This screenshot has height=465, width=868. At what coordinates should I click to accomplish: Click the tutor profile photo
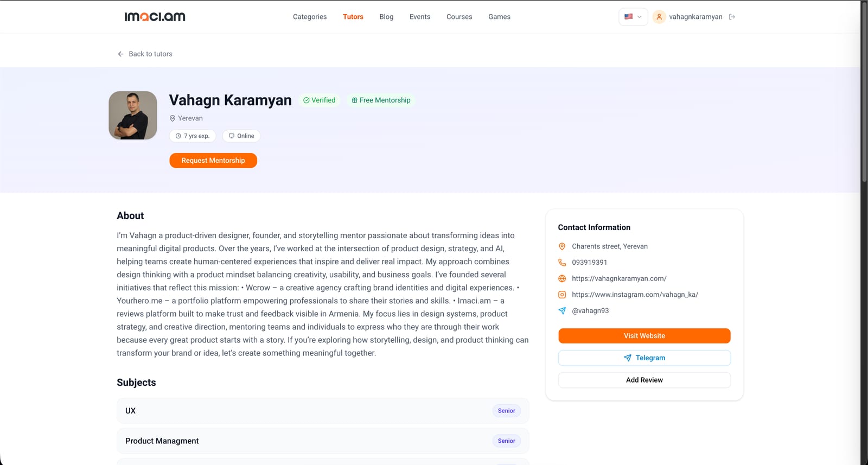tap(133, 116)
